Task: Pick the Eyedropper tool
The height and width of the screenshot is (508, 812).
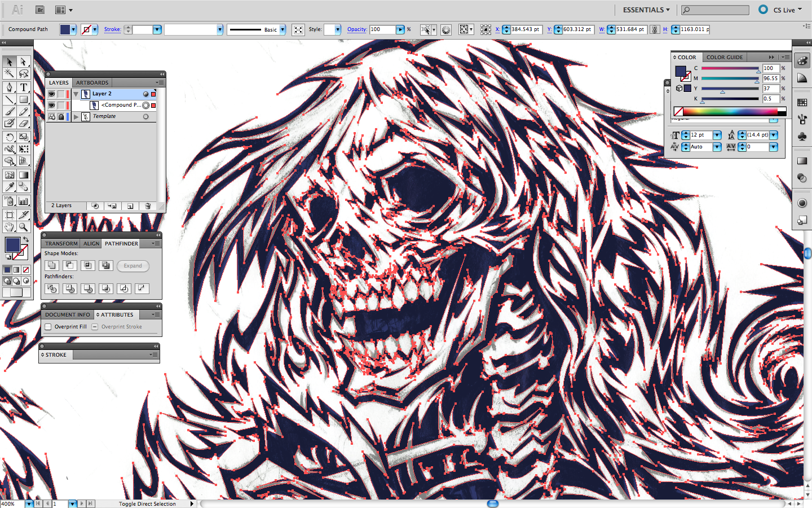Action: click(x=10, y=187)
